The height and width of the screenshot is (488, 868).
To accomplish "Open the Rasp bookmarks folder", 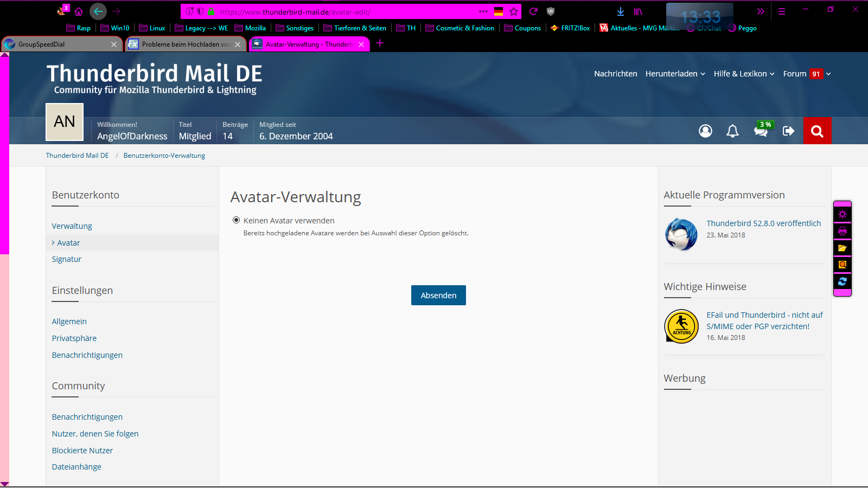I will click(78, 28).
